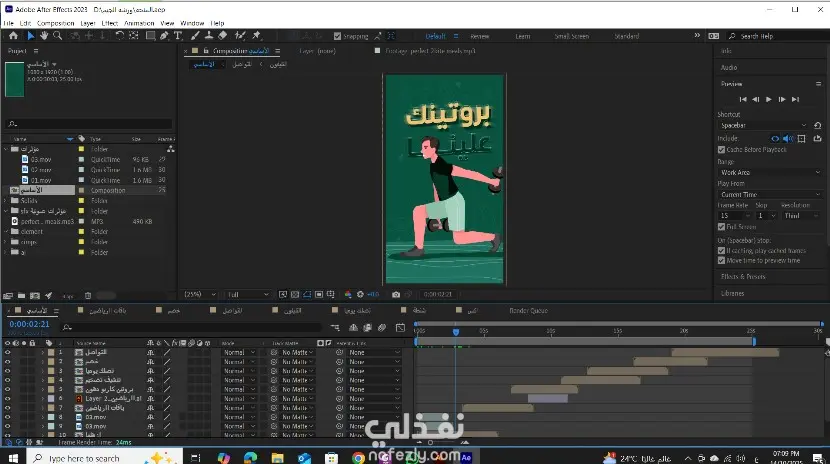This screenshot has height=464, width=830.
Task: Switch to the Small Screen workspace
Action: pos(572,36)
